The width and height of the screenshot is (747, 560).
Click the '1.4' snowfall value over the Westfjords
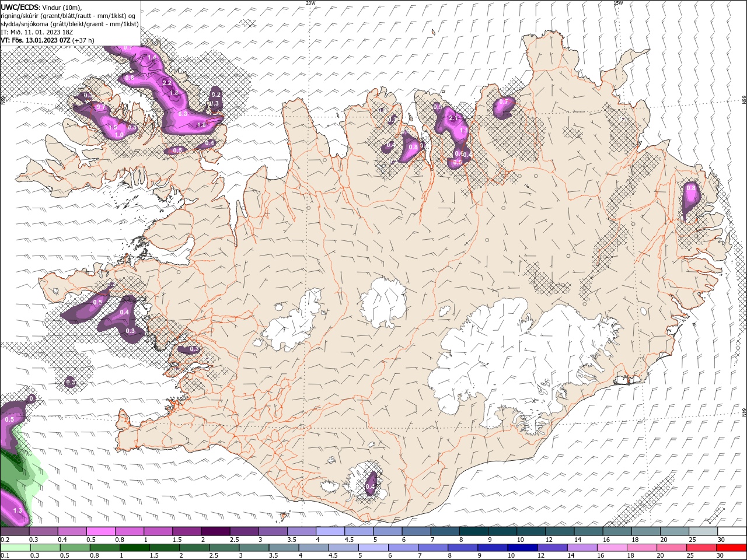click(152, 57)
